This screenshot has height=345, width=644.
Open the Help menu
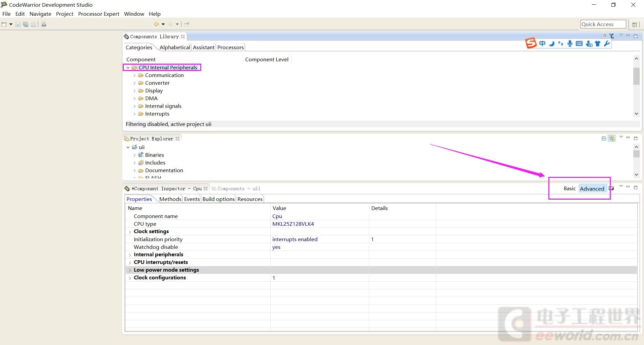point(155,14)
